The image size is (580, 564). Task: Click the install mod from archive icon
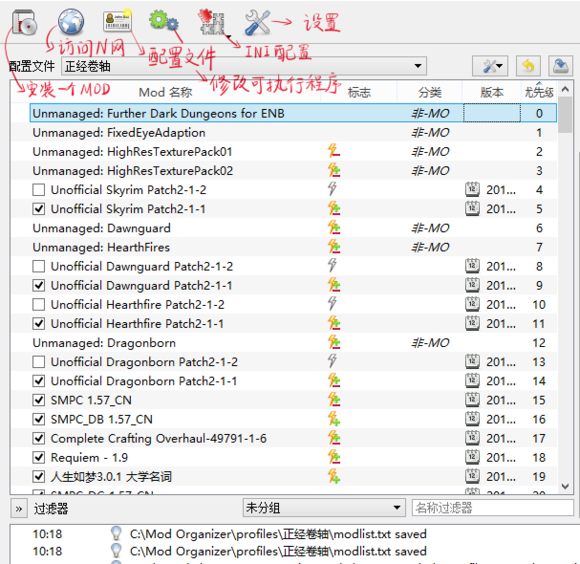coord(24,22)
